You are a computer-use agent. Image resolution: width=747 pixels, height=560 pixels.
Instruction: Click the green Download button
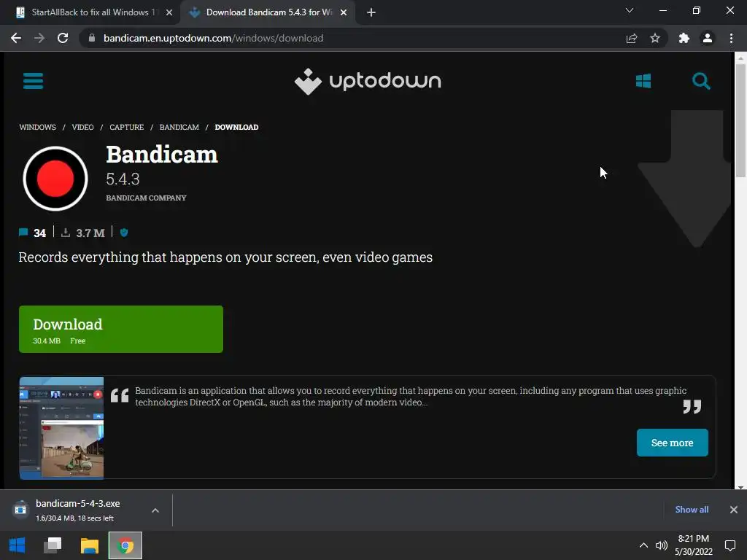coord(121,329)
